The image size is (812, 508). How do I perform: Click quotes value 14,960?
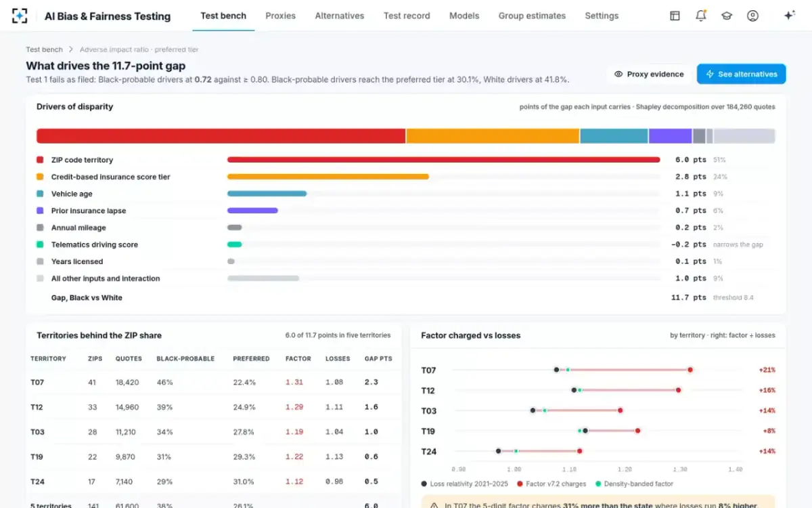click(x=127, y=407)
